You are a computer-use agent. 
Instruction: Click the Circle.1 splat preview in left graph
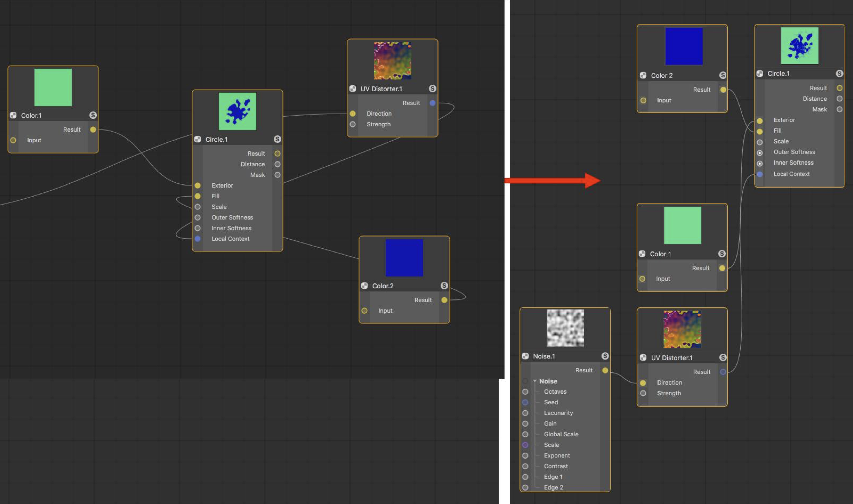tap(238, 111)
